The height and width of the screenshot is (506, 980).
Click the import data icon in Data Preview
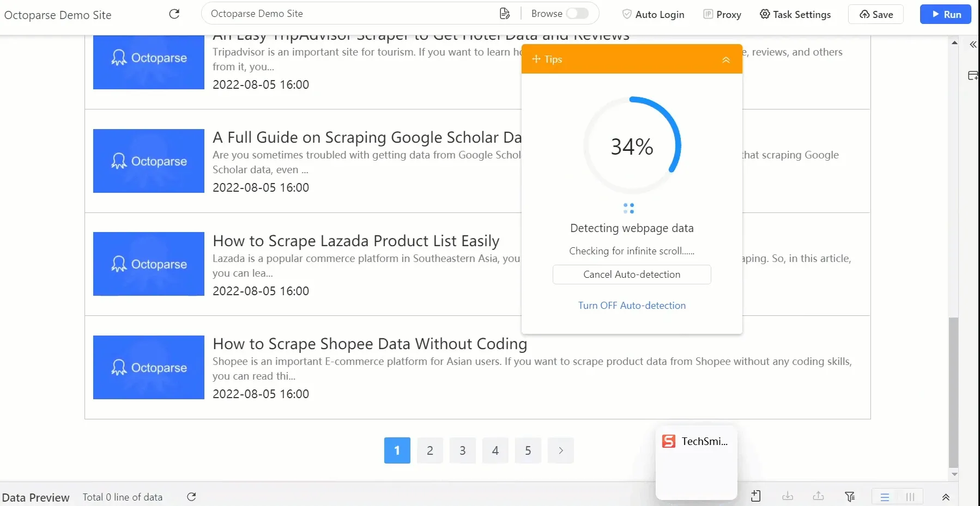point(788,496)
